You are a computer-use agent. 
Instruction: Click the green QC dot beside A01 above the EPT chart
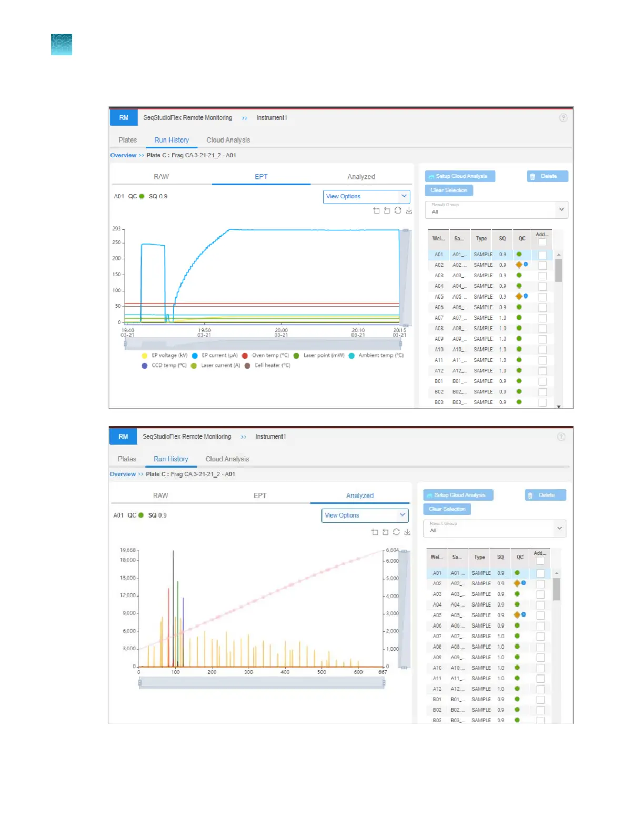tap(142, 196)
